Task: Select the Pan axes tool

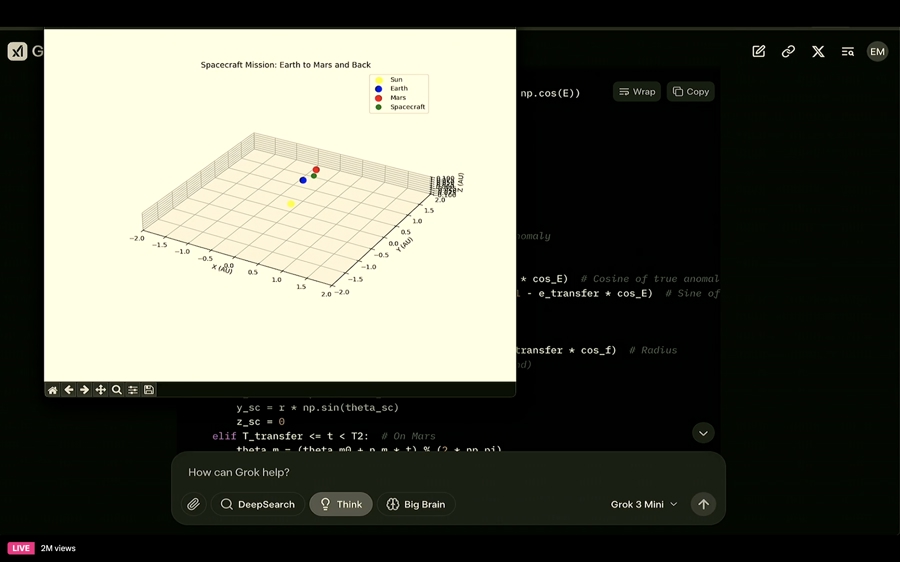Action: coord(101,390)
